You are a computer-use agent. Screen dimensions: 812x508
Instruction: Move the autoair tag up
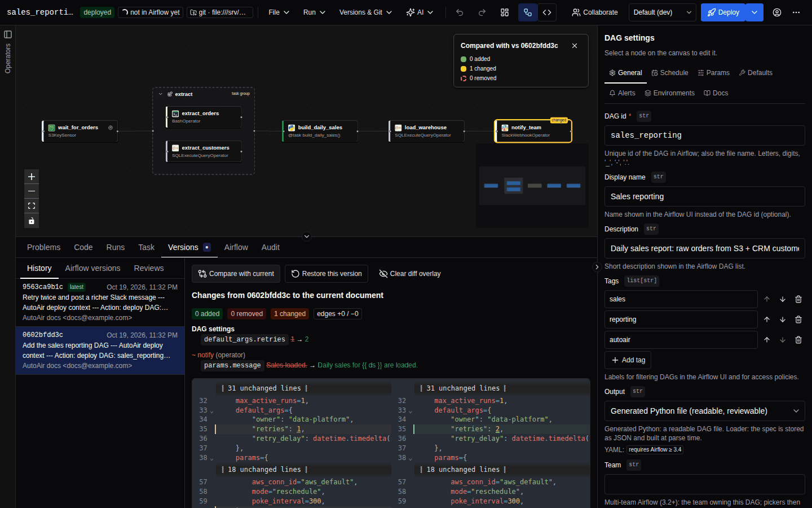pos(767,340)
